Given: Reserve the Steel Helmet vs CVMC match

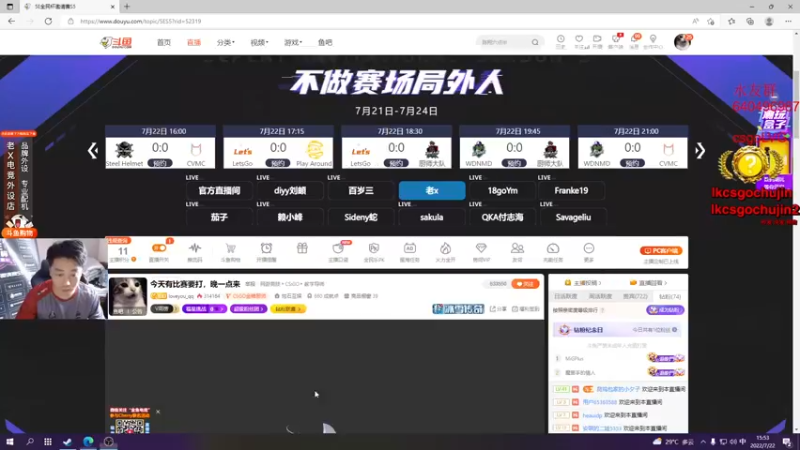Looking at the screenshot, I should click(160, 163).
